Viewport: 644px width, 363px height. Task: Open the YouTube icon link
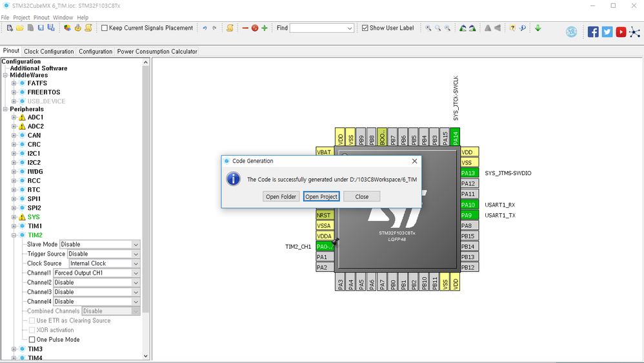tap(621, 32)
